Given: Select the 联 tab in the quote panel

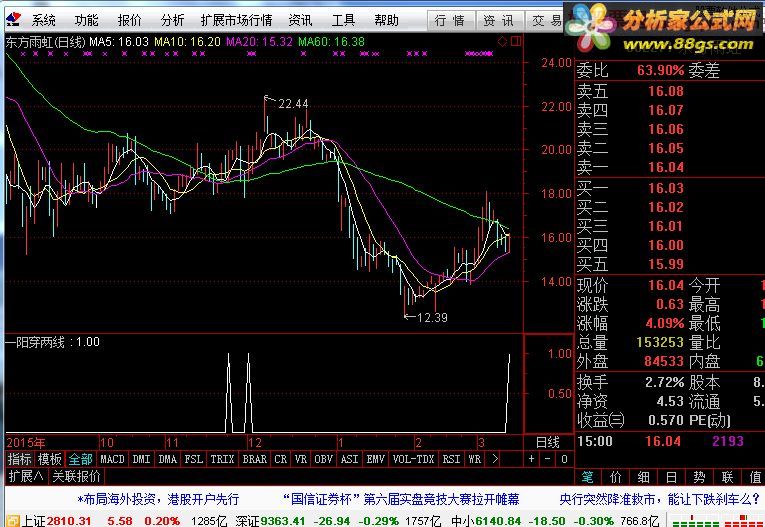Looking at the screenshot, I should [727, 477].
